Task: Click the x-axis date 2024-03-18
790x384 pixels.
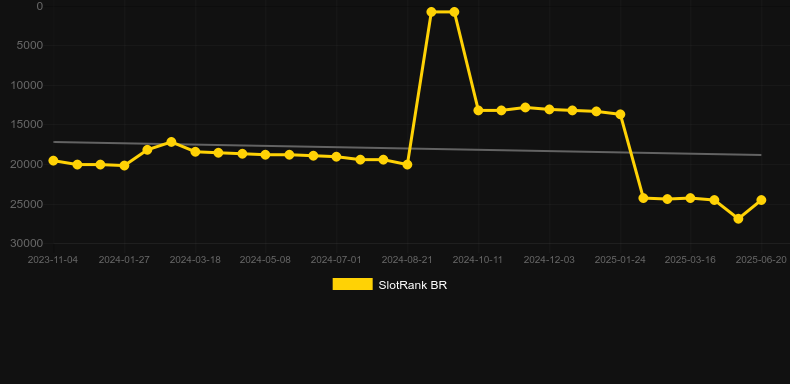Action: [x=195, y=260]
